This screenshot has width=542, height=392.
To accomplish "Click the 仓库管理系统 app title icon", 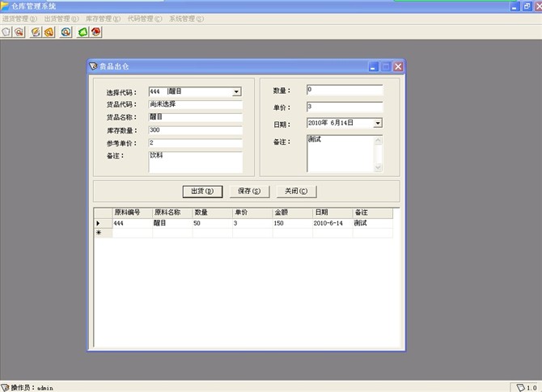I will click(x=5, y=6).
